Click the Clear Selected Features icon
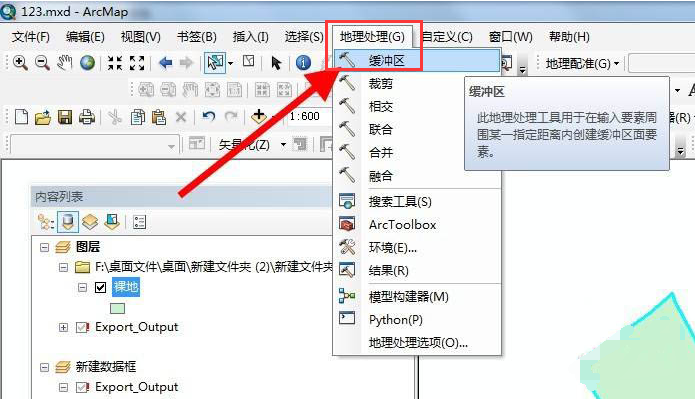This screenshot has width=695, height=399. pyautogui.click(x=249, y=61)
